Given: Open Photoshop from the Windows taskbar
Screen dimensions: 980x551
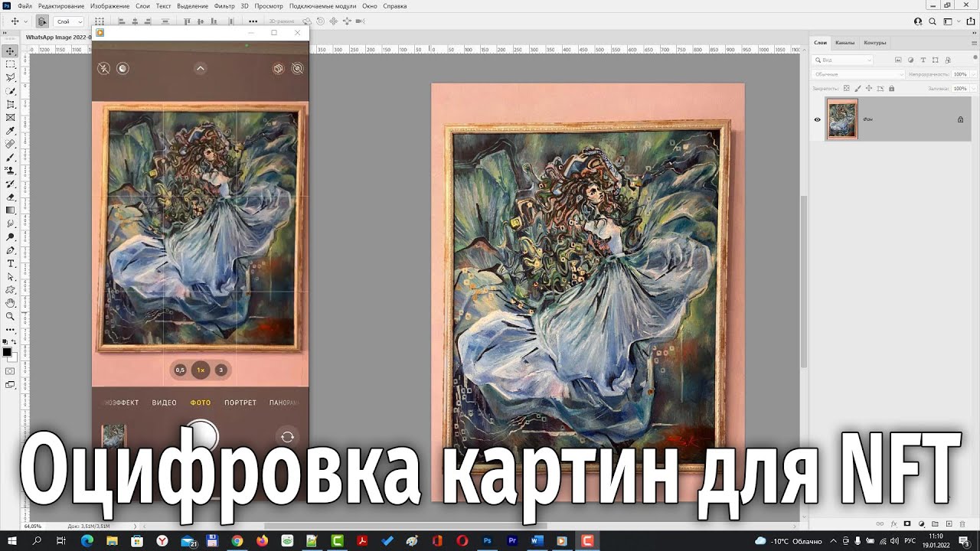Looking at the screenshot, I should click(x=487, y=541).
